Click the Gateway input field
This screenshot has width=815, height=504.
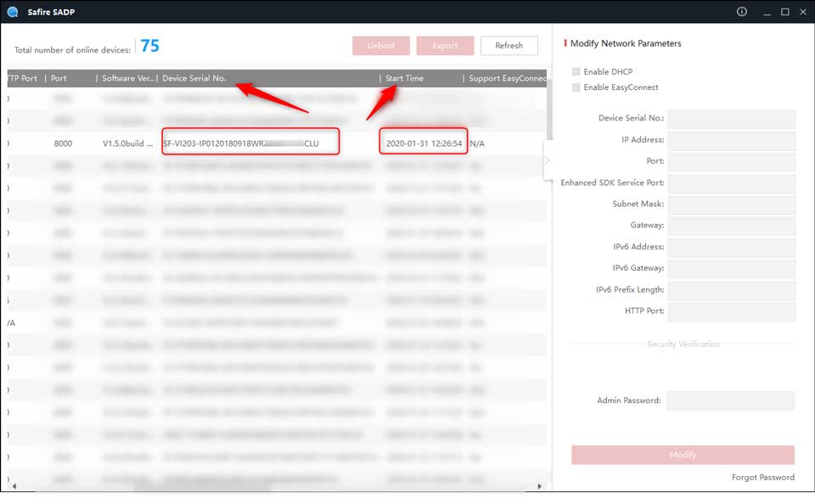tap(731, 226)
